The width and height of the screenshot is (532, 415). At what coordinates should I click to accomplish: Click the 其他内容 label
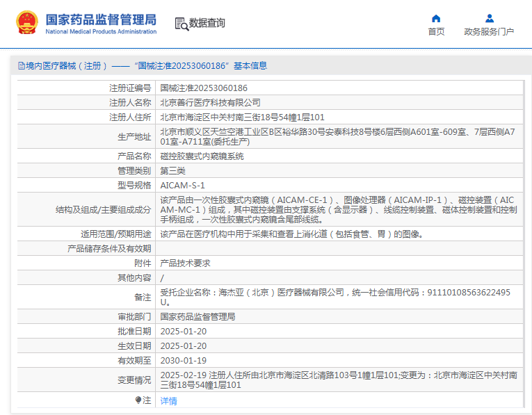pyautogui.click(x=134, y=277)
